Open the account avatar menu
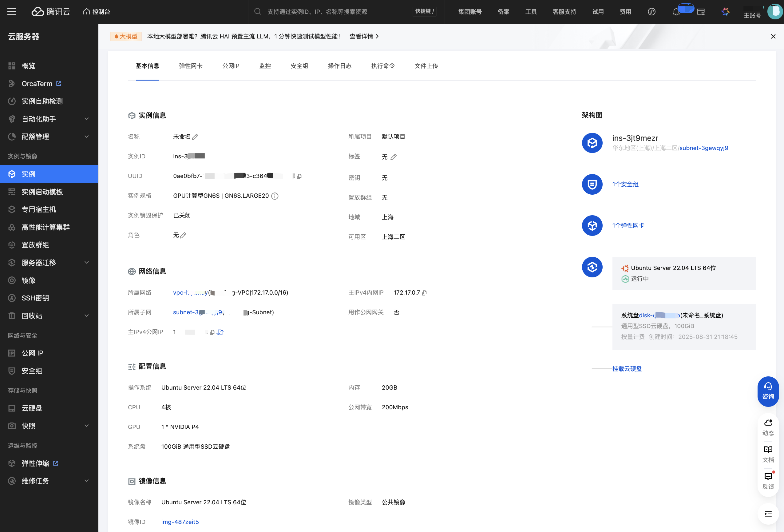 [x=775, y=12]
